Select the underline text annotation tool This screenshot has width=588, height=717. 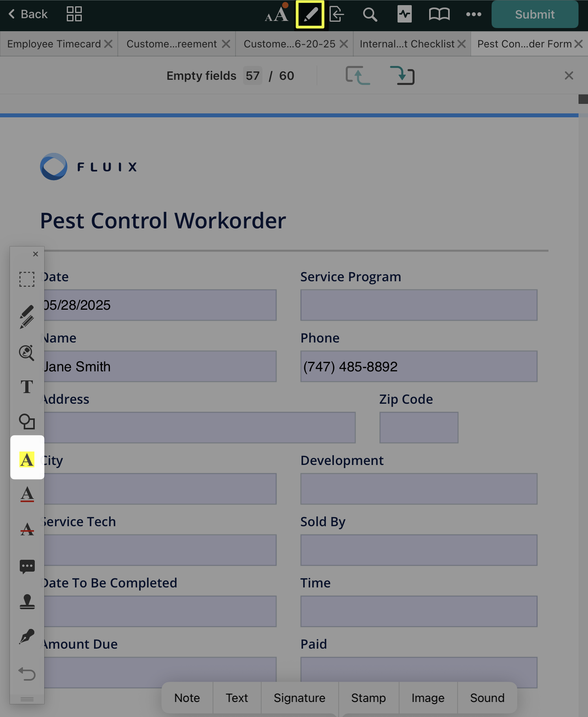(27, 494)
